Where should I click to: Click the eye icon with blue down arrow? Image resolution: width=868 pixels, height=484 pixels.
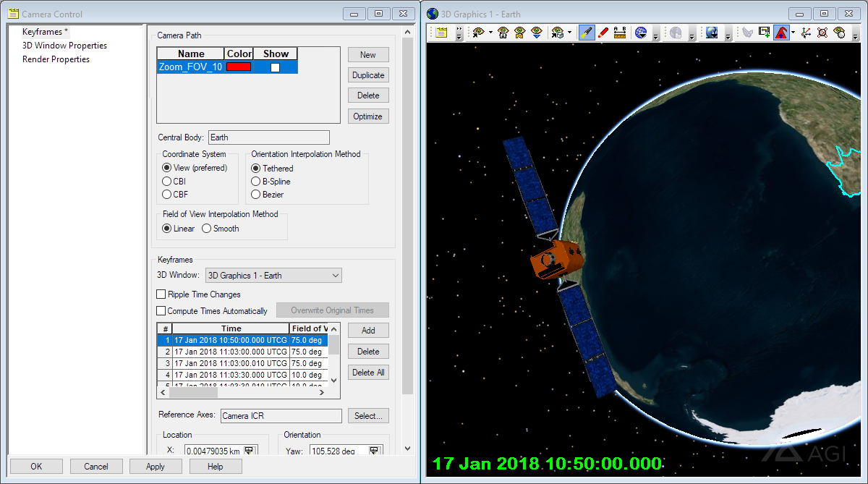[537, 33]
